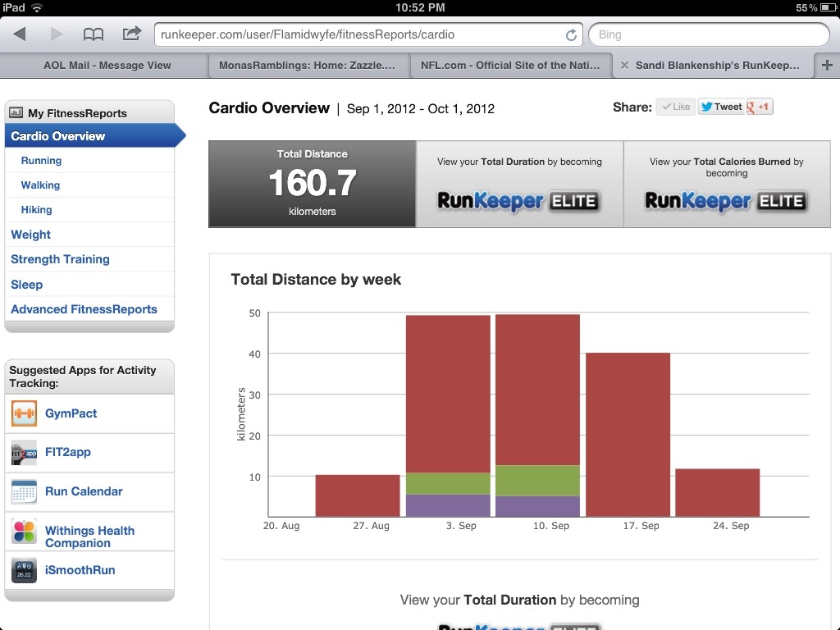Open the Running report in sidebar
The width and height of the screenshot is (840, 630).
[41, 161]
